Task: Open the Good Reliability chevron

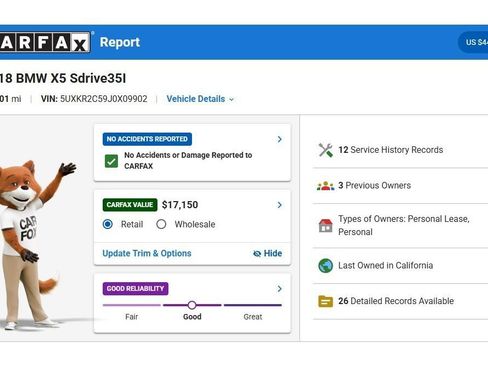Action: click(x=279, y=289)
